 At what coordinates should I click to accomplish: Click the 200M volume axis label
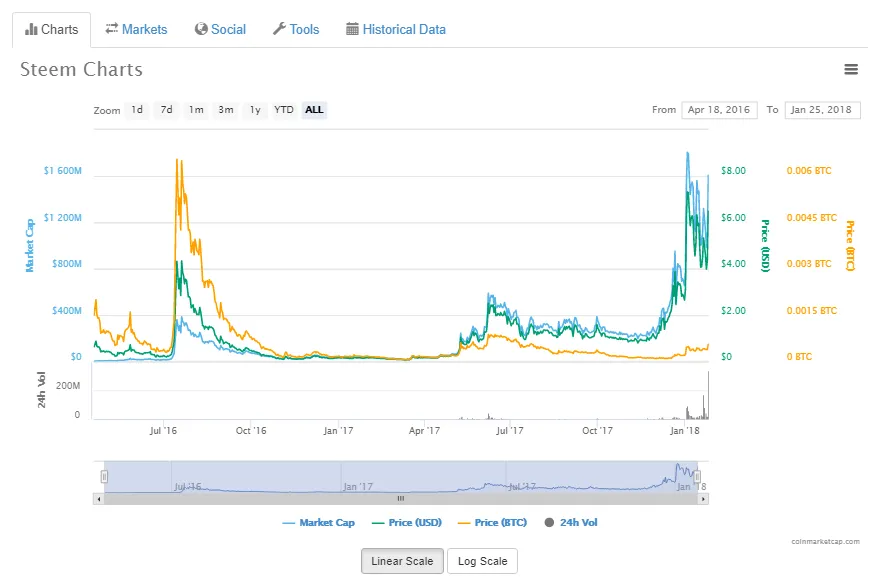click(x=68, y=385)
